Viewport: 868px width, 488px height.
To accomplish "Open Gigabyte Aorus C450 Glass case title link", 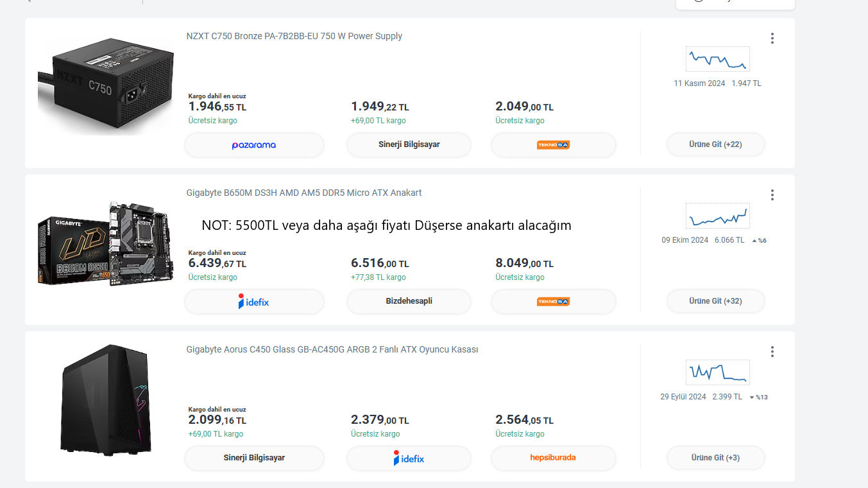I will click(x=332, y=349).
